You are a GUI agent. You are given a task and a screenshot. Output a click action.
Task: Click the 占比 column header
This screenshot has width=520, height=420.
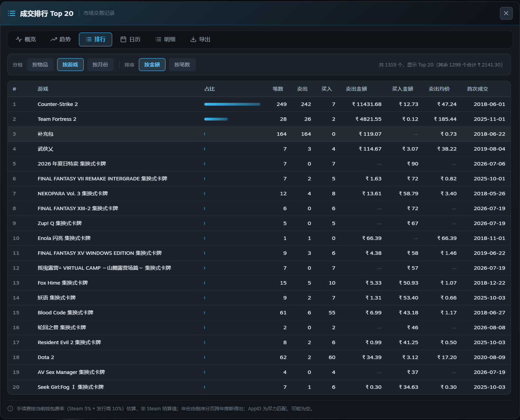pos(209,89)
